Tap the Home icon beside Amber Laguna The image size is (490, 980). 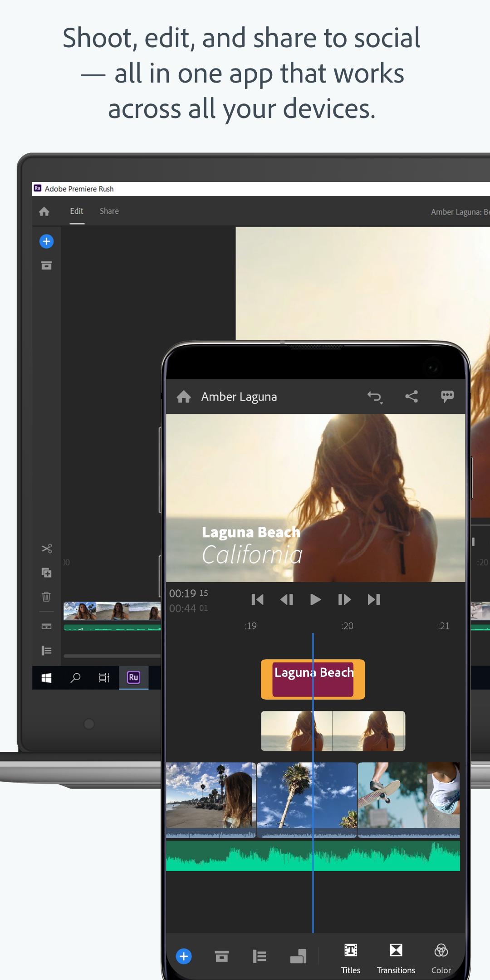click(x=184, y=397)
